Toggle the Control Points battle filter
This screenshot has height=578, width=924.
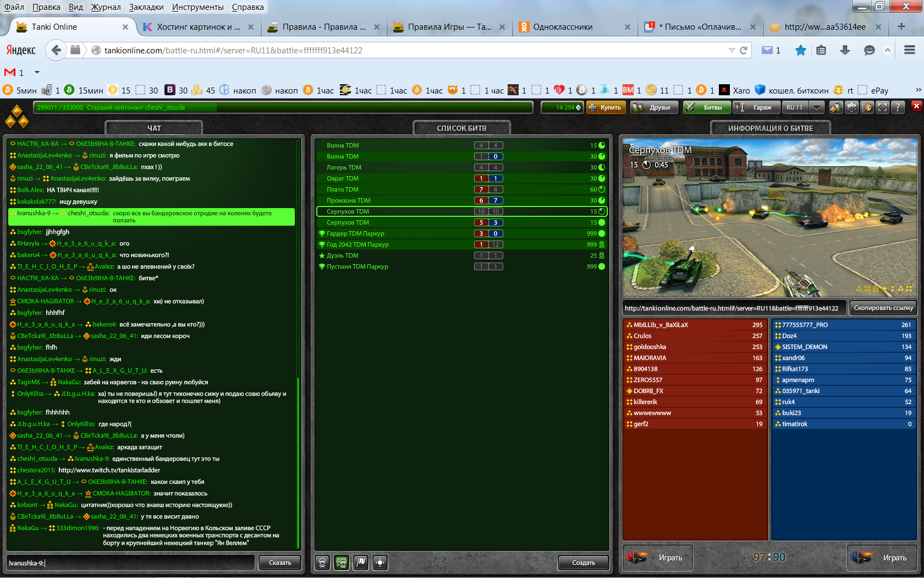click(380, 563)
